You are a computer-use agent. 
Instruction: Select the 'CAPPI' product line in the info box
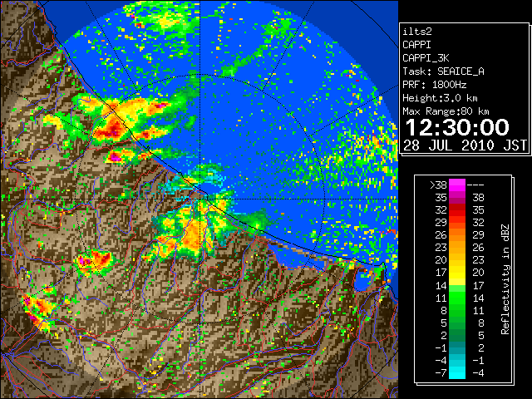[416, 45]
